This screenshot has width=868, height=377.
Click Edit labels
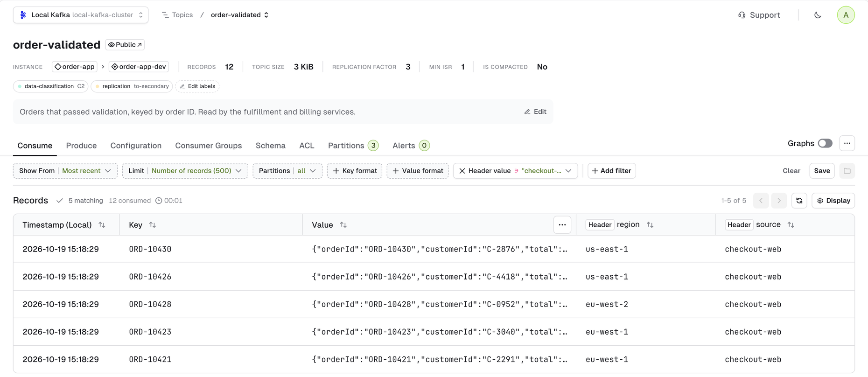click(x=197, y=86)
